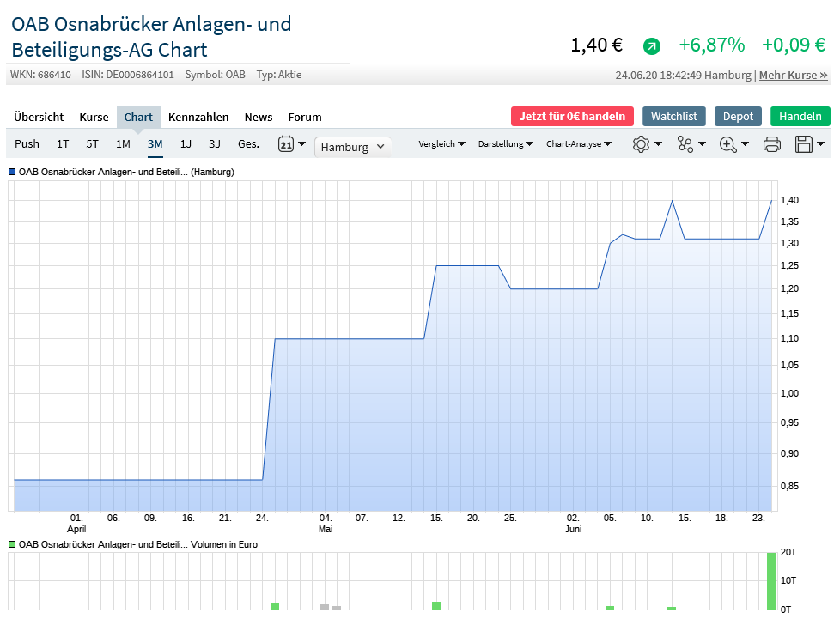Image resolution: width=840 pixels, height=637 pixels.
Task: Switch to the Kennzahlen tab
Action: point(198,117)
